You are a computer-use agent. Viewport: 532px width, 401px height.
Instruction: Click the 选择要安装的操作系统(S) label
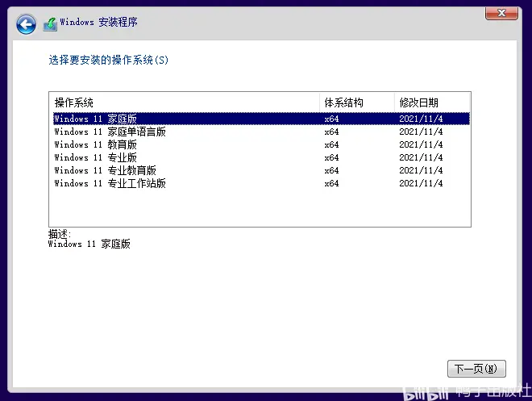[109, 60]
